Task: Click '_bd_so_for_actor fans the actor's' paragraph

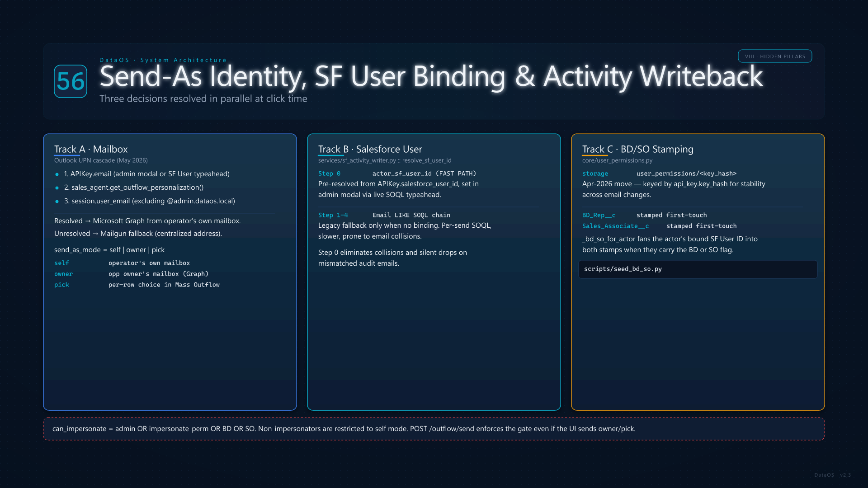Action: [x=670, y=244]
